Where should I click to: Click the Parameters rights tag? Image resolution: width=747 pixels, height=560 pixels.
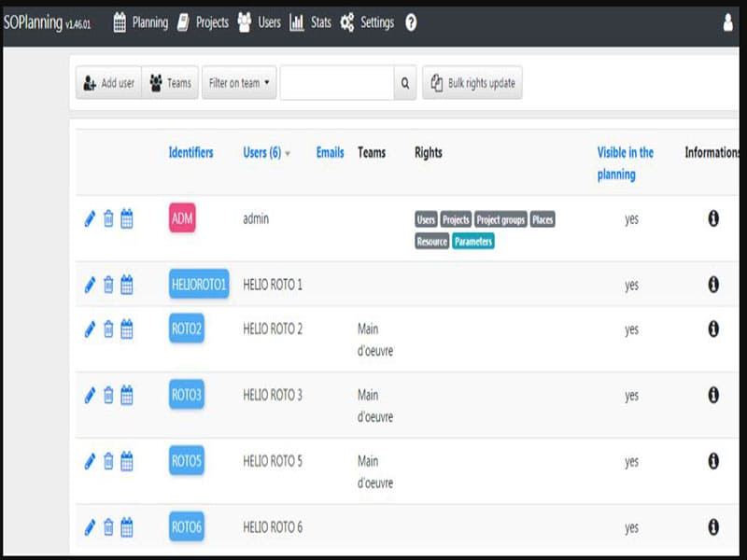tap(473, 242)
